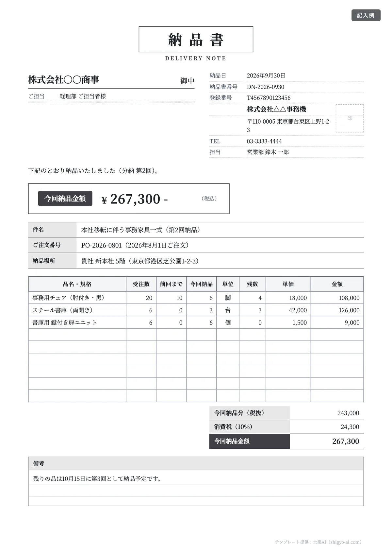The height and width of the screenshot is (555, 392).
Task: Select the 納品書 title box
Action: (196, 39)
